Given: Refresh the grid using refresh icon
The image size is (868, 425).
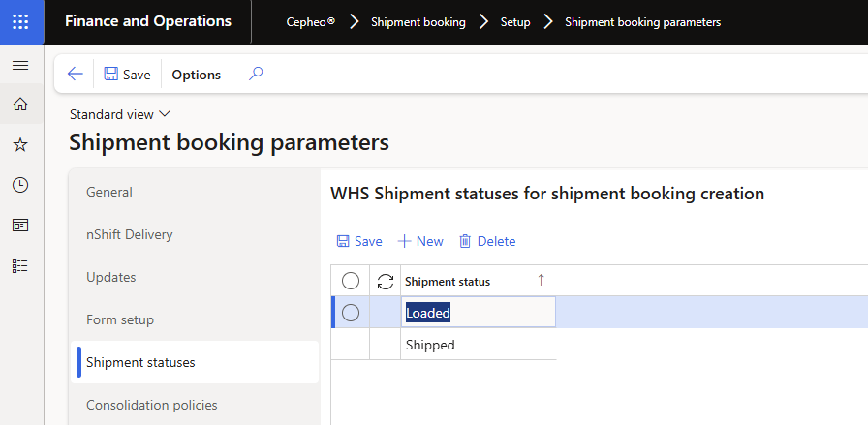Looking at the screenshot, I should 386,282.
